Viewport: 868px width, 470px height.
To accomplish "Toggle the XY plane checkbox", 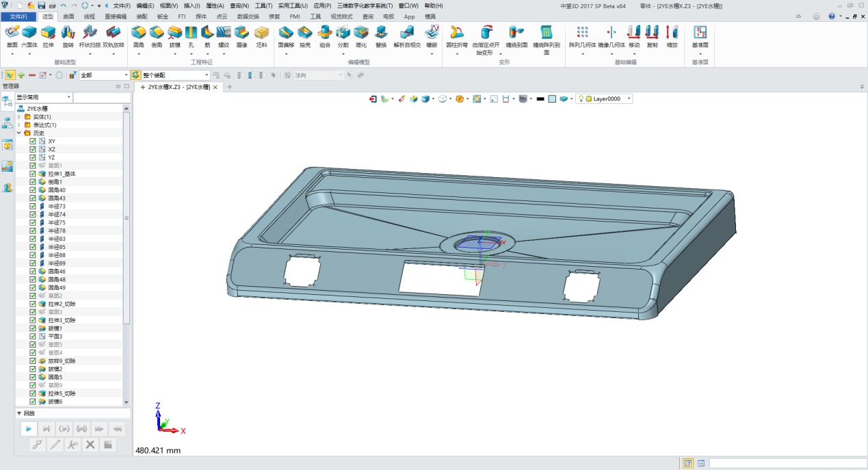I will 33,141.
